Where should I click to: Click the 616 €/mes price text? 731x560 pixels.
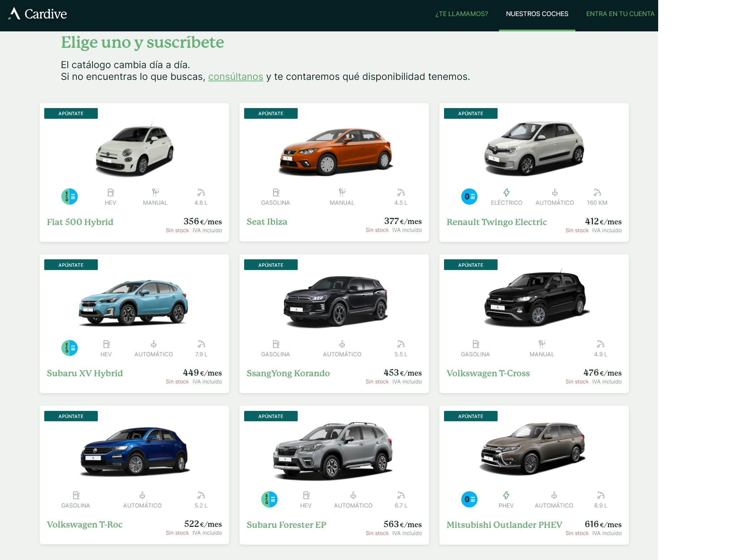coord(603,524)
